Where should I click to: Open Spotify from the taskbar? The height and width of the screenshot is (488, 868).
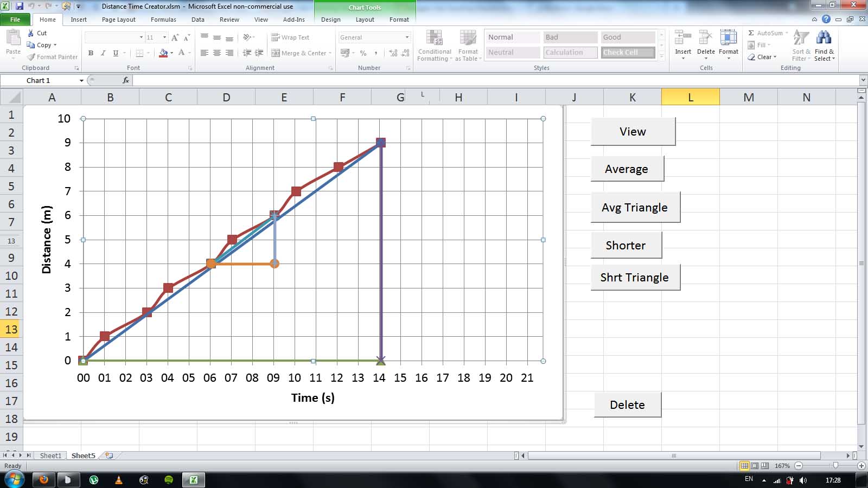[169, 479]
